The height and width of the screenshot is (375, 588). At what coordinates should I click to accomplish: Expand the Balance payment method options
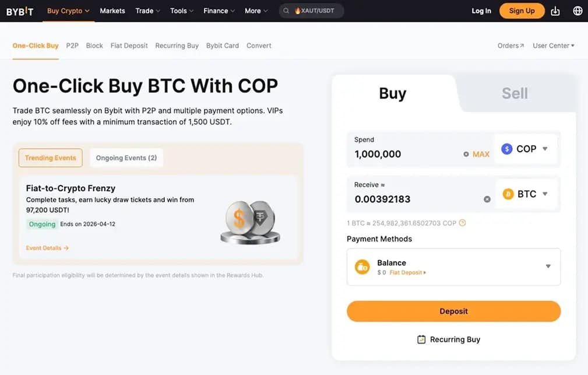547,267
